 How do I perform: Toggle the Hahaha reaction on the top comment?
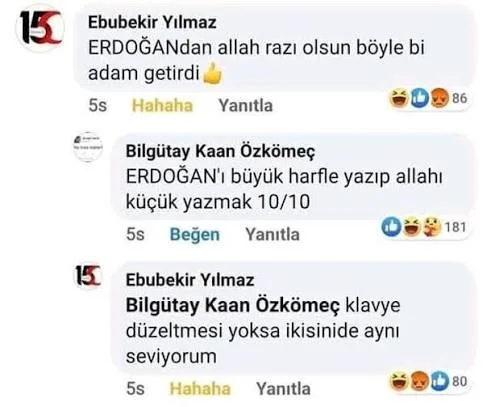[x=162, y=106]
